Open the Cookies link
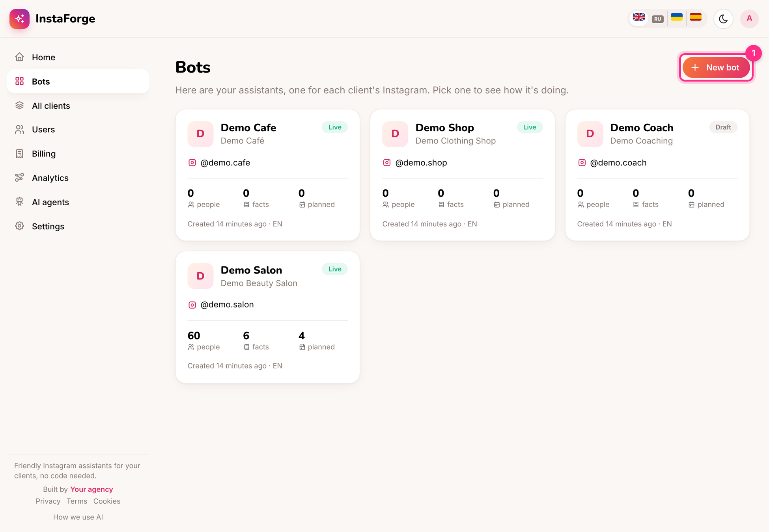This screenshot has width=769, height=532. [107, 501]
